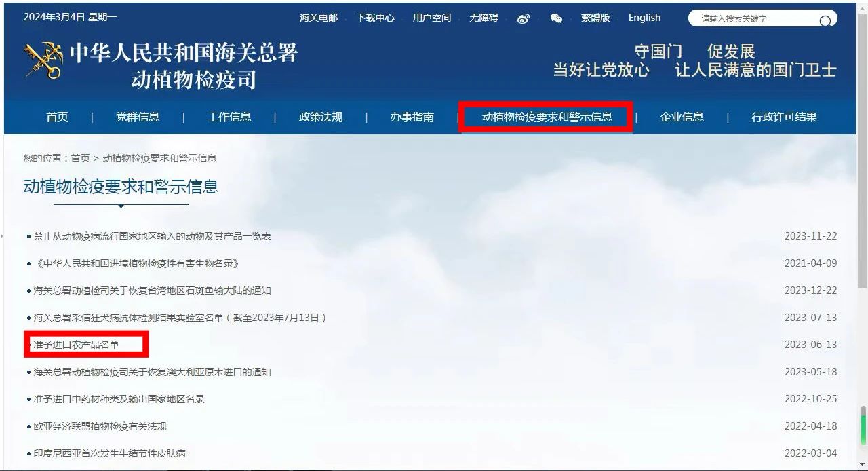Click the Weibo icon in top bar
This screenshot has height=471, width=868.
click(523, 18)
